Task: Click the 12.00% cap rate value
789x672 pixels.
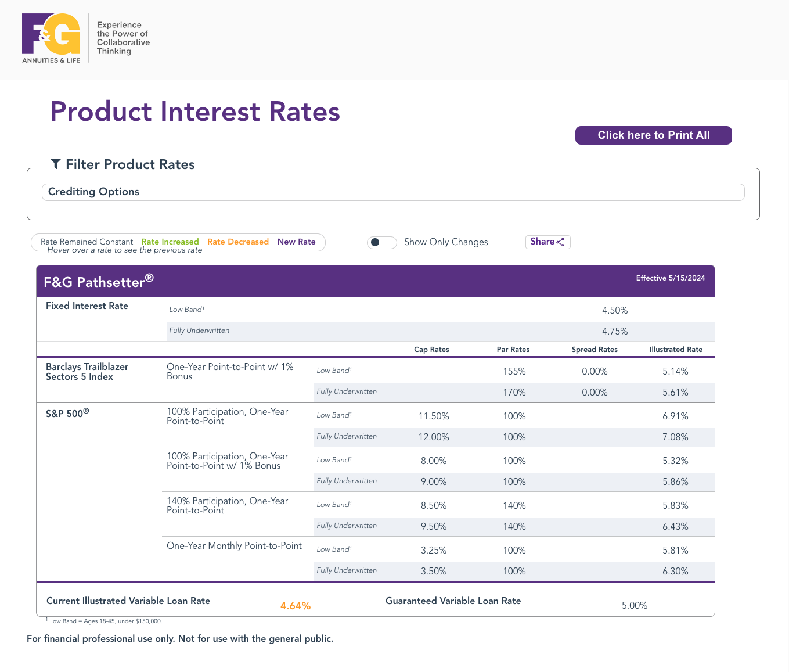Action: tap(434, 437)
